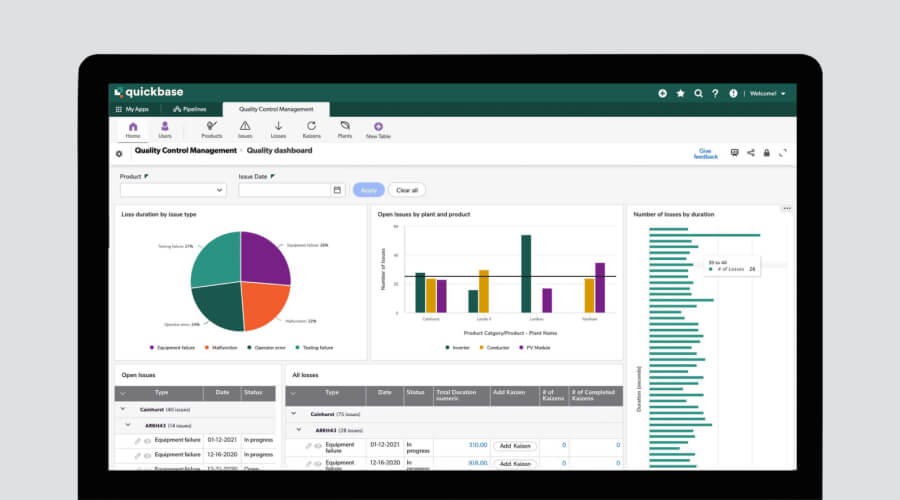Open the Products table

(212, 130)
